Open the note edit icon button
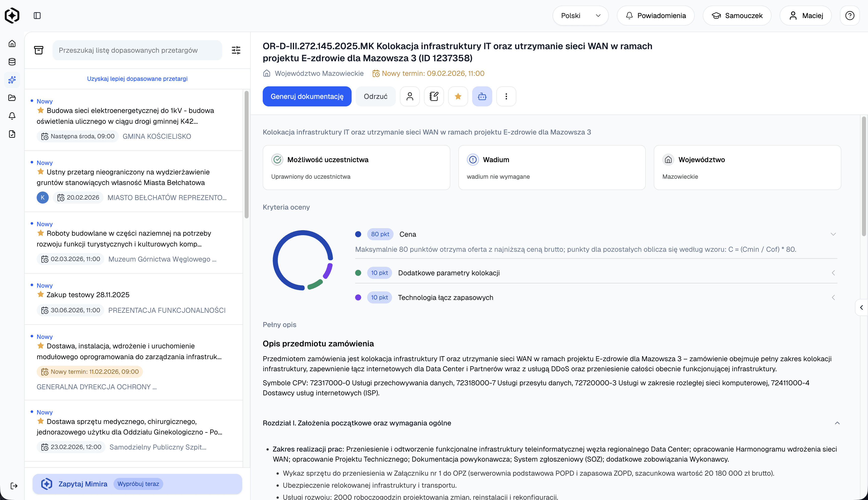 [434, 96]
